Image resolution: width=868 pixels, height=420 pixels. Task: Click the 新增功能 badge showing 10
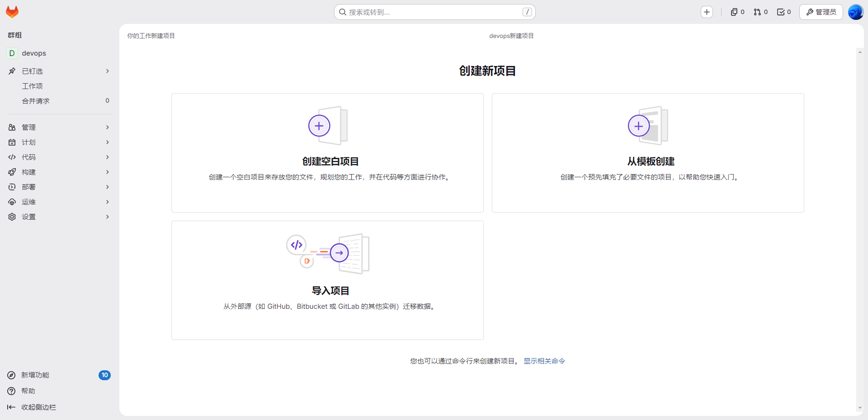(x=104, y=375)
